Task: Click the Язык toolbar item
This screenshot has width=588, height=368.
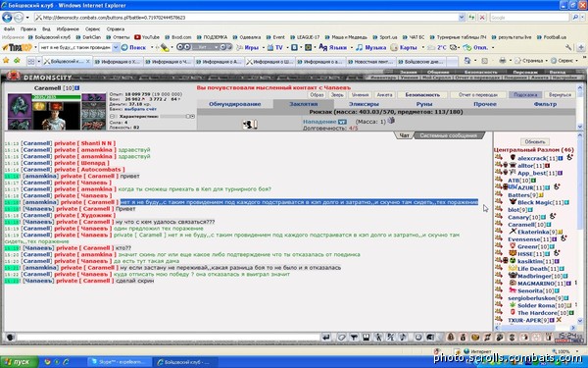Action: coord(333,48)
